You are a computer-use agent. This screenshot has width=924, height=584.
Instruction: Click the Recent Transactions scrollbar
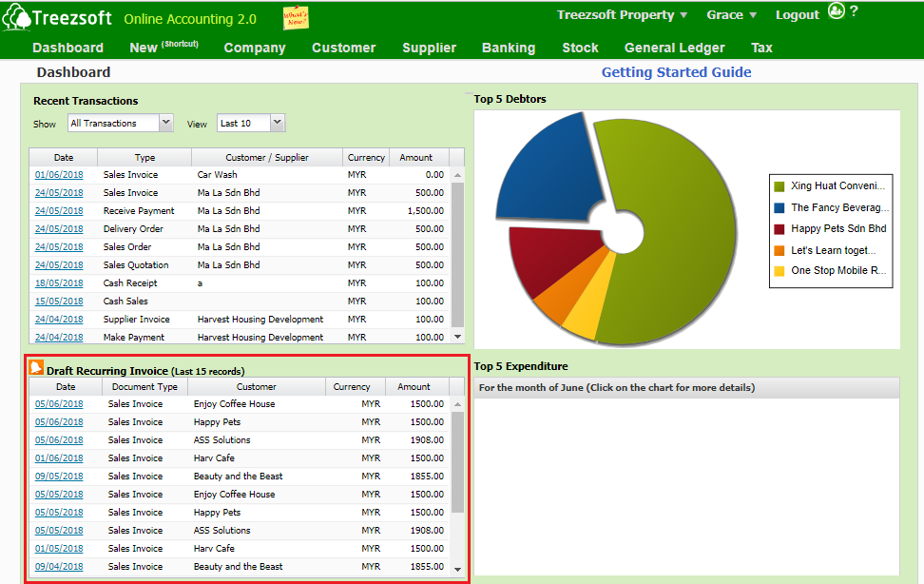(x=457, y=247)
